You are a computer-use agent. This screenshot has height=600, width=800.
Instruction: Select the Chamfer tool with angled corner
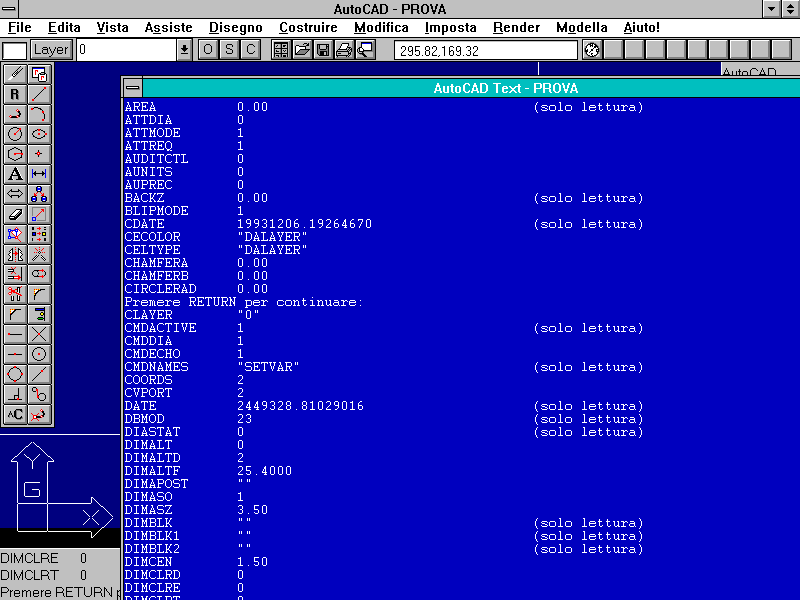point(15,314)
